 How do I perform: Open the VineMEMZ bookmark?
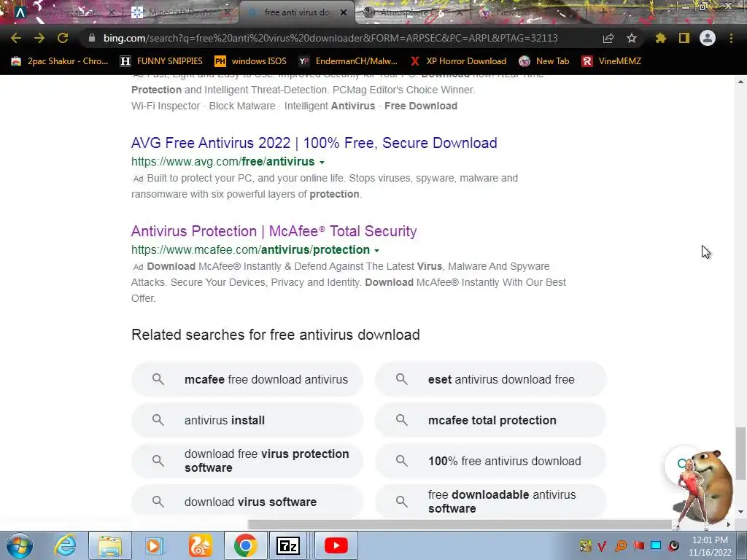pyautogui.click(x=612, y=61)
